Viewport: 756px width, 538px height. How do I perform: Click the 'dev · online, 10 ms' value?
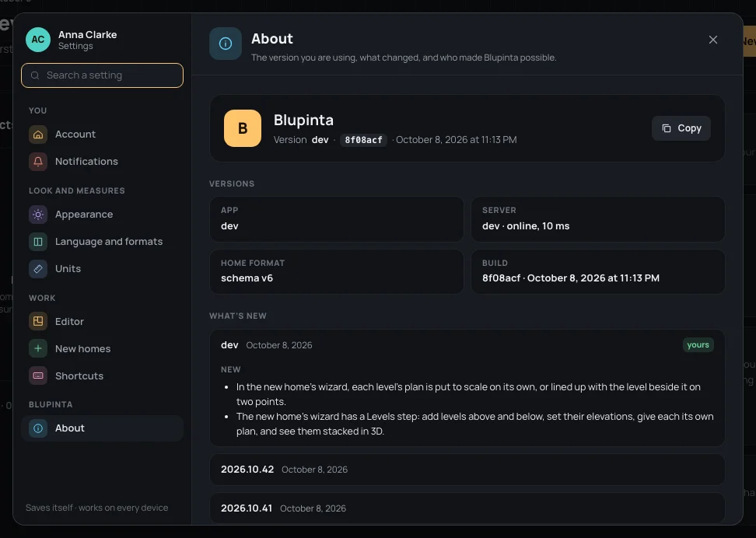pyautogui.click(x=526, y=225)
